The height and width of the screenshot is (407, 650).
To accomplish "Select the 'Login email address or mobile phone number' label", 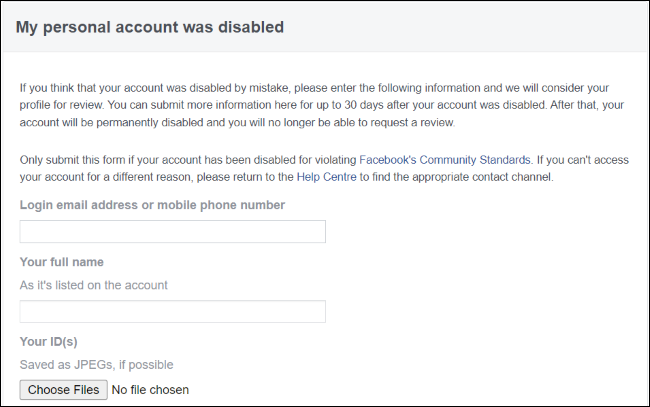I will tap(152, 205).
